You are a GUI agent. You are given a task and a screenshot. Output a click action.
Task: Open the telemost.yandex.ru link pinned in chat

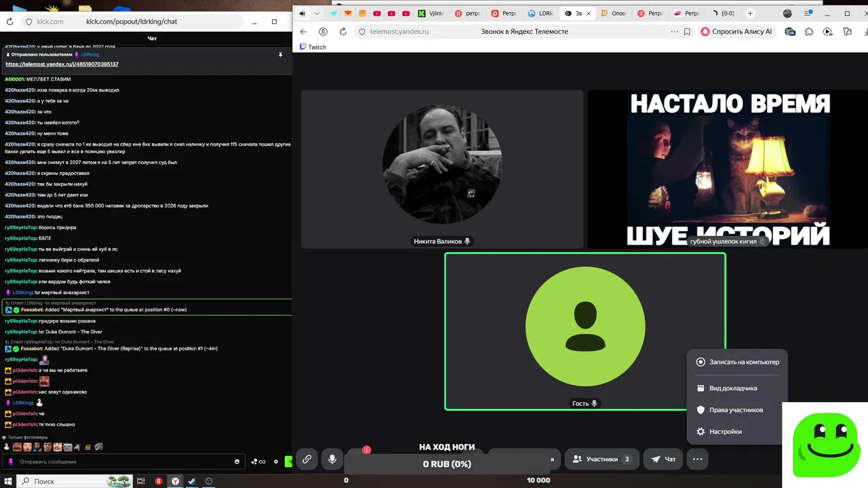point(62,64)
